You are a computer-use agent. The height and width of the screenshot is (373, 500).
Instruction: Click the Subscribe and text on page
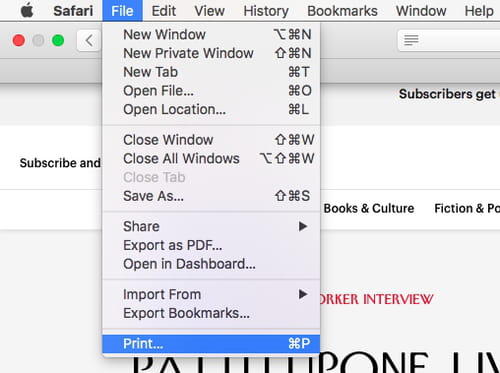(60, 163)
